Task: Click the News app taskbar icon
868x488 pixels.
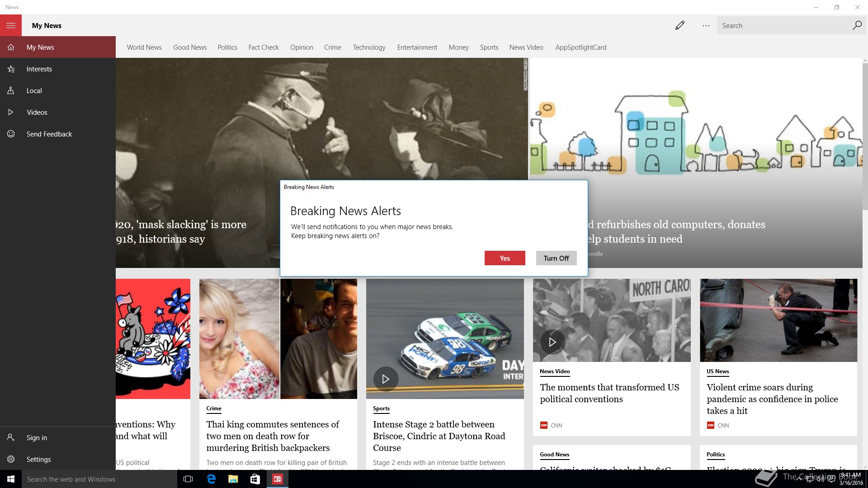Action: pyautogui.click(x=277, y=479)
